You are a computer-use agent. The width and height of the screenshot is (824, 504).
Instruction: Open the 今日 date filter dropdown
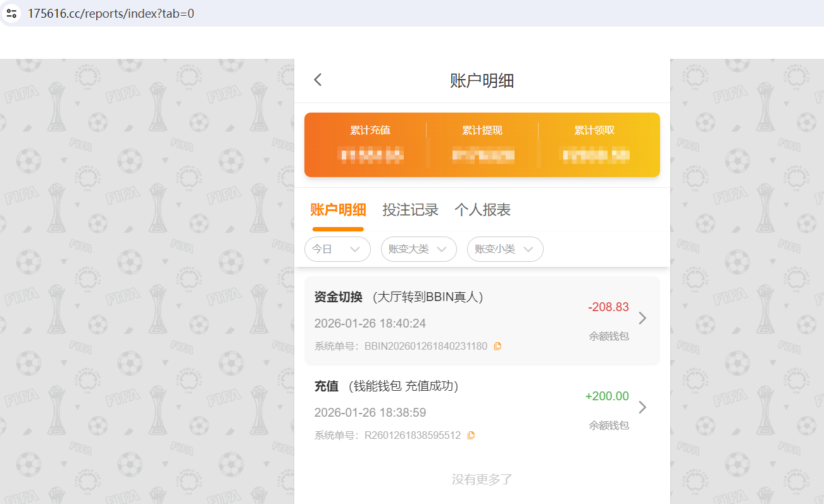coord(337,249)
